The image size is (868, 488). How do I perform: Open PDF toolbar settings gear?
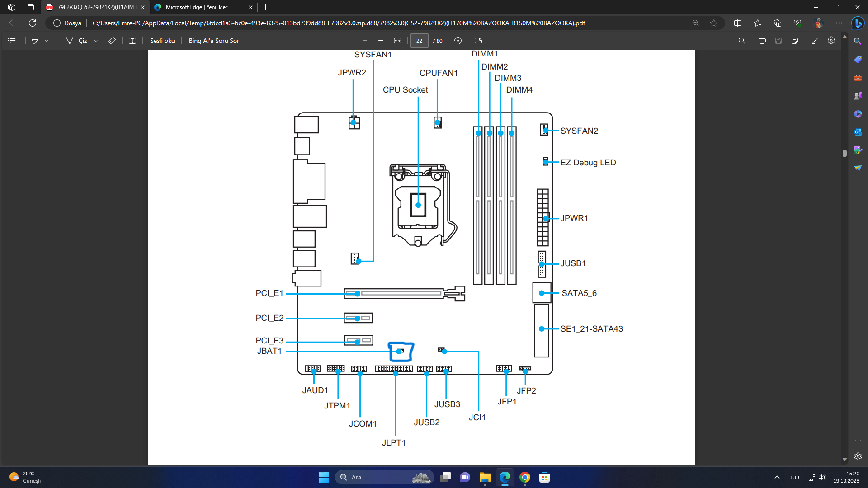(x=831, y=41)
